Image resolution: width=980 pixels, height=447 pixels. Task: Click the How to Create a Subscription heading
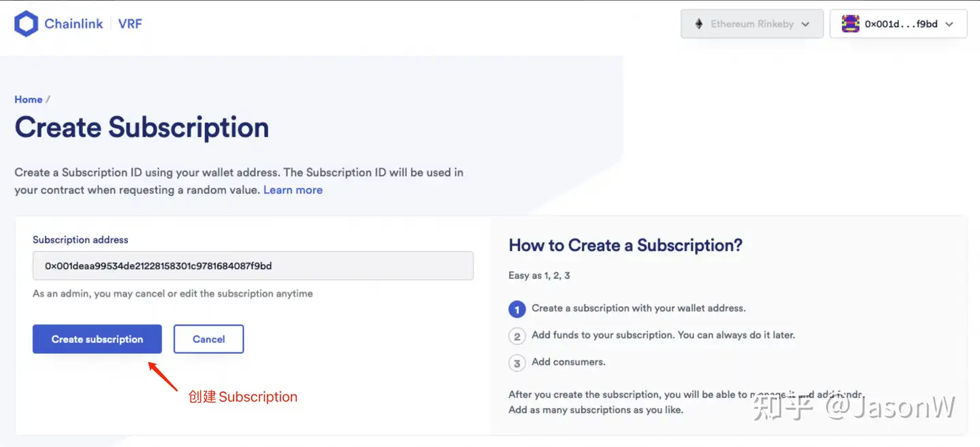625,246
